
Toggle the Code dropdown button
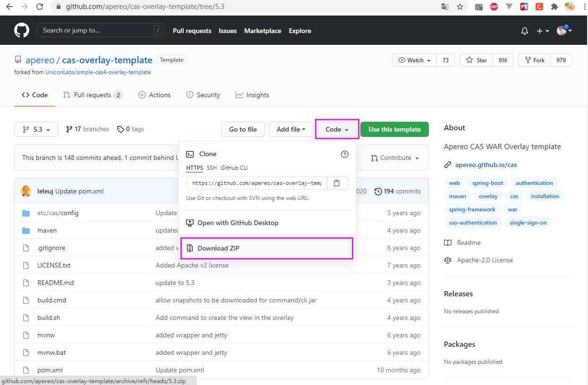(337, 129)
